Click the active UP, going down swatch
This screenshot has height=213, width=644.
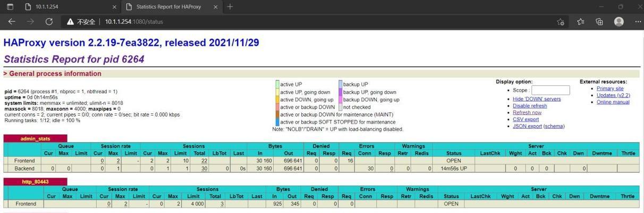277,92
